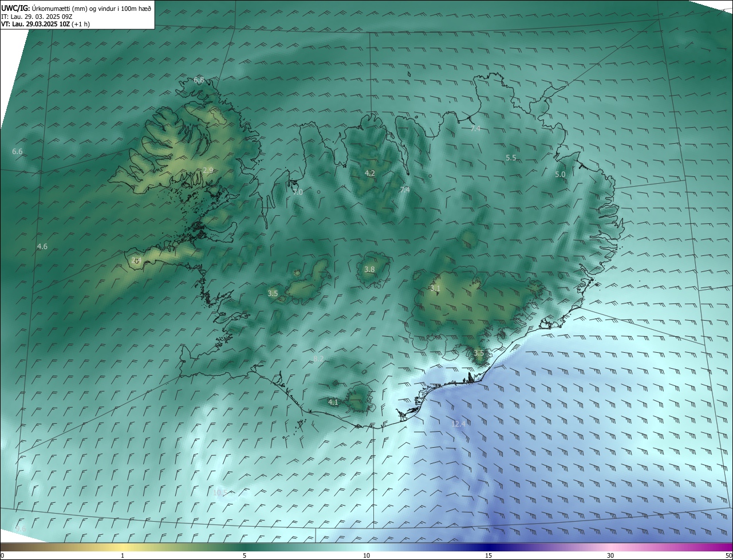The image size is (733, 560).
Task: Click the 7.0 value label on the map
Action: click(x=298, y=192)
